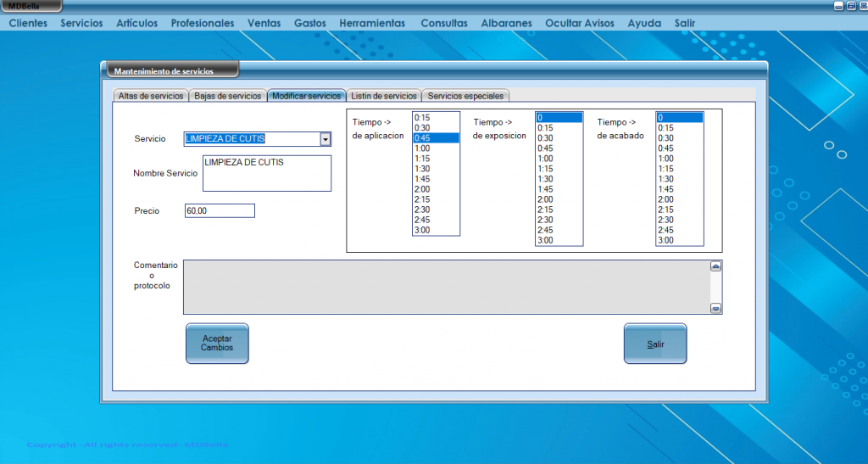Minimize the MDBella main window
Image resolution: width=868 pixels, height=464 pixels.
pos(838,6)
